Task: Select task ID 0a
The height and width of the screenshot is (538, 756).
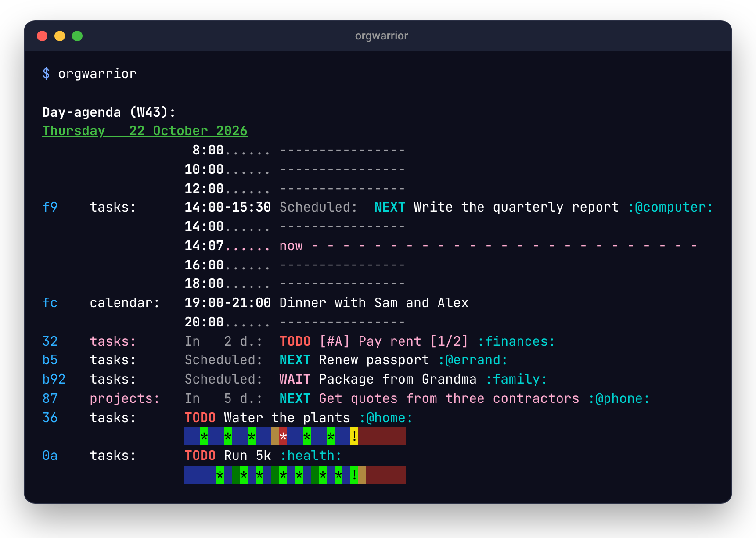Action: coord(50,456)
